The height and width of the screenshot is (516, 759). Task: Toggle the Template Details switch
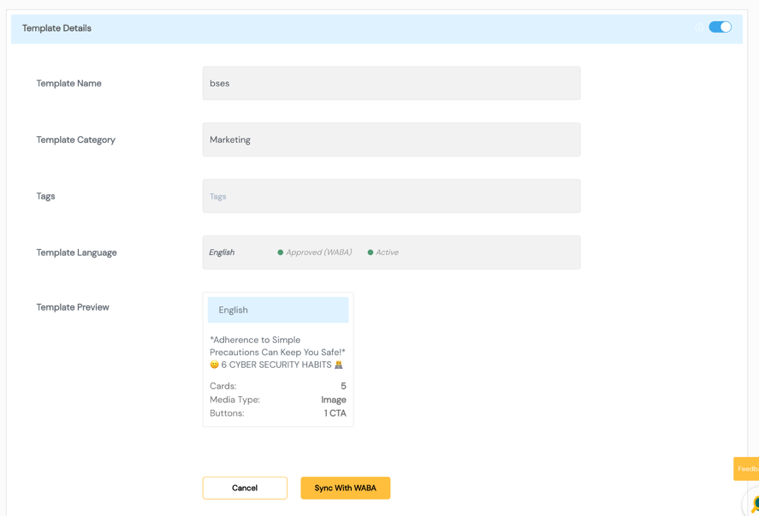[720, 27]
